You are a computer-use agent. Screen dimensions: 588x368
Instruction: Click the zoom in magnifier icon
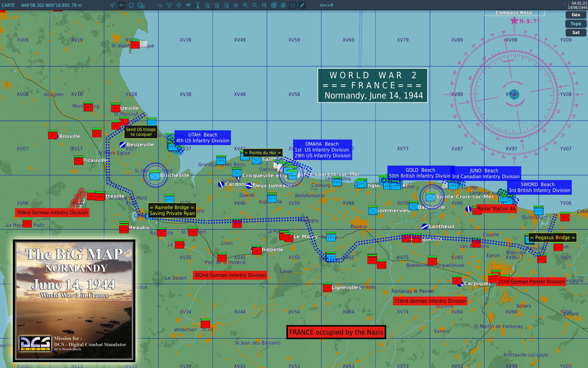pos(245,5)
